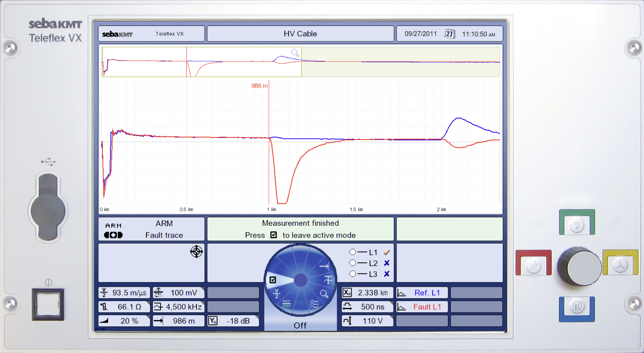Click the HV Cable title bar
Image resolution: width=644 pixels, height=353 pixels.
[300, 34]
